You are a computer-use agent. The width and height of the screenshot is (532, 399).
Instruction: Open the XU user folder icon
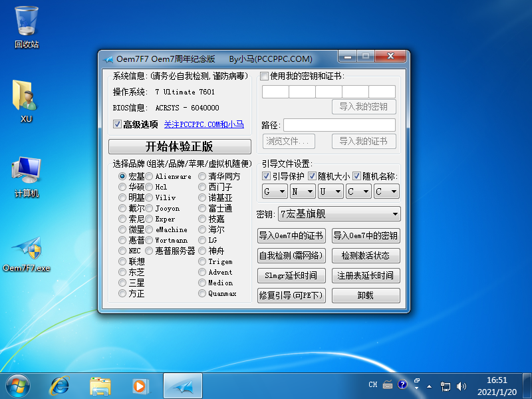pos(26,97)
